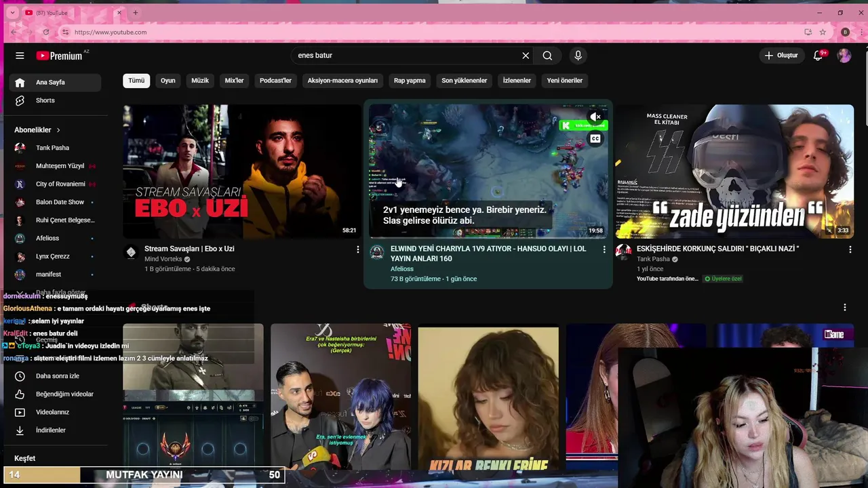Viewport: 868px width, 488px height.
Task: Start voice search with the microphone icon
Action: pyautogui.click(x=578, y=56)
